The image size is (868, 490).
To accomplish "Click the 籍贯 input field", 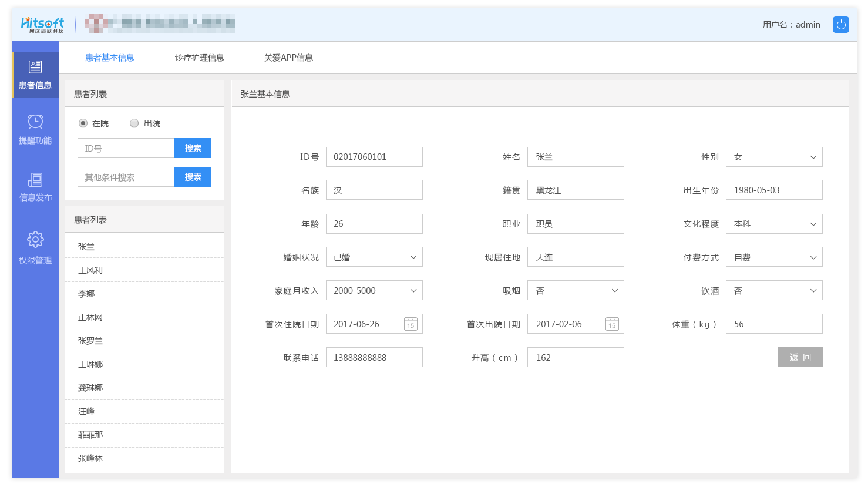I will (576, 190).
